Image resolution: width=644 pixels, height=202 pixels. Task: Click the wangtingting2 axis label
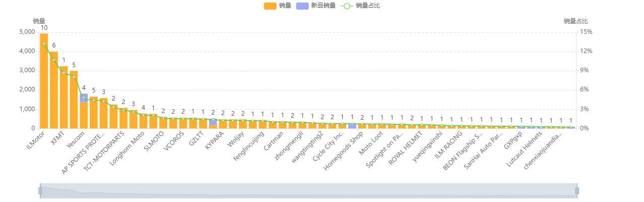point(307,147)
